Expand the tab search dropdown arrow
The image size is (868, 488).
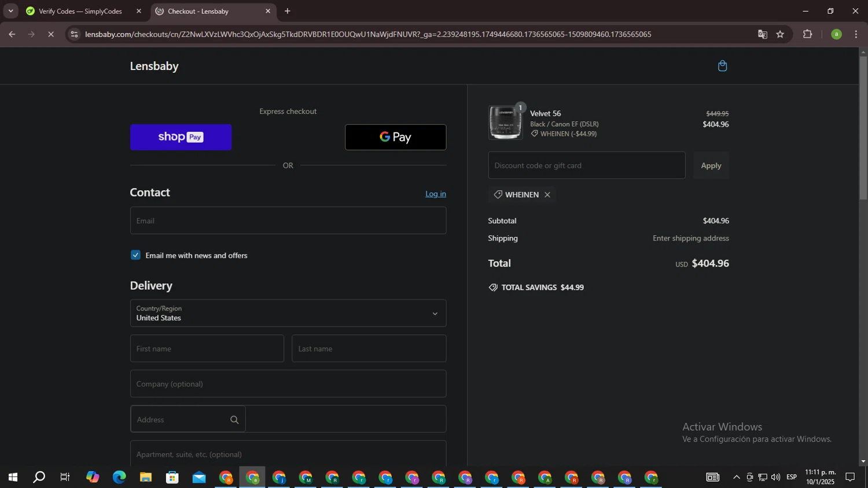click(x=10, y=11)
